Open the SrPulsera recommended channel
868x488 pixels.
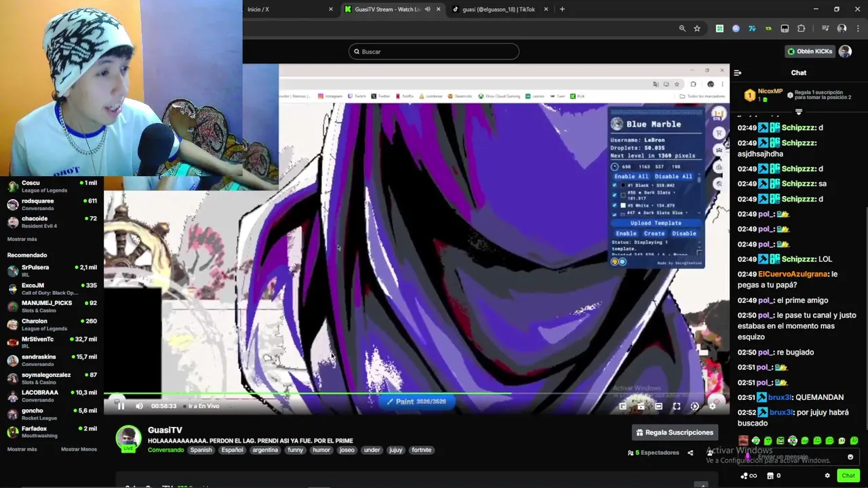coord(51,270)
